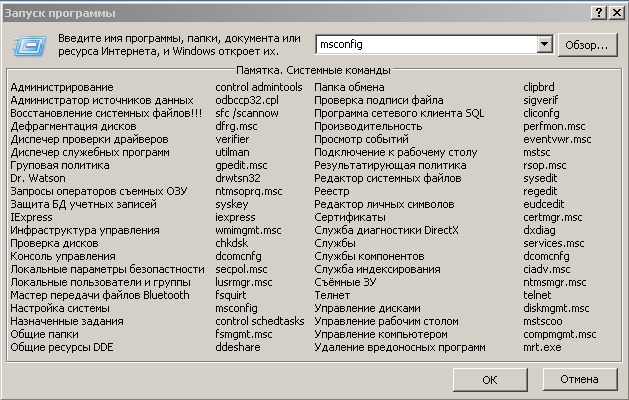This screenshot has height=400, width=629.
Task: Close the Запуск программы dialog
Action: (615, 12)
